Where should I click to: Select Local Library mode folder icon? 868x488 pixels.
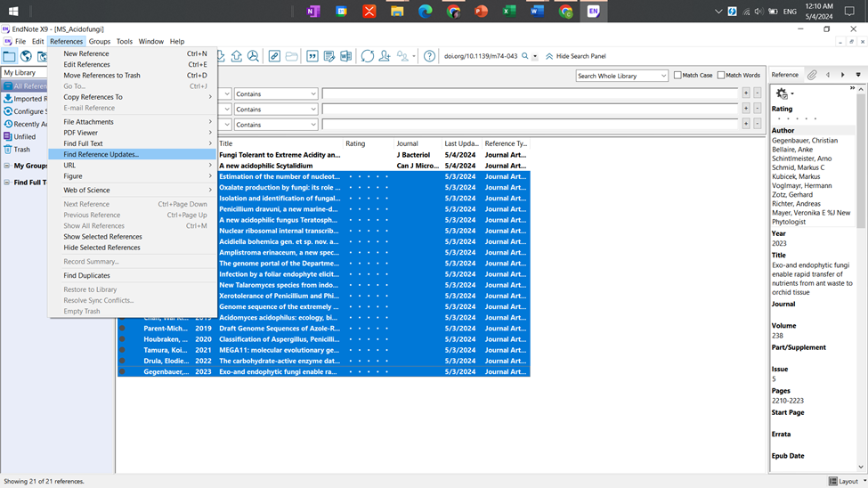10,56
